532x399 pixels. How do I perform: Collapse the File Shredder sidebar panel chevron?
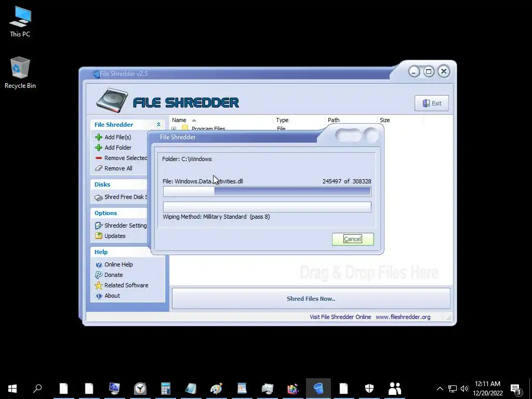158,125
